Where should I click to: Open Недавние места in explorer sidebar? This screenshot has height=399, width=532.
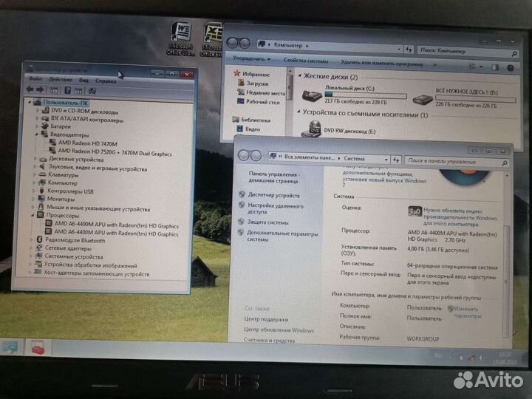[x=262, y=92]
